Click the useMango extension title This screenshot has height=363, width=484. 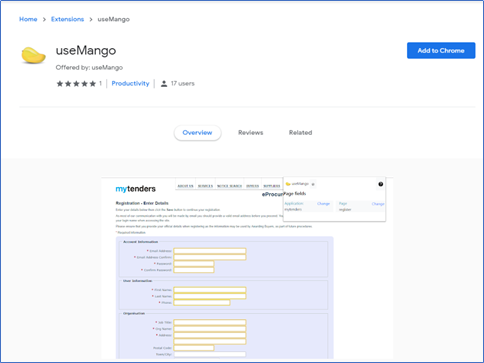tap(86, 50)
